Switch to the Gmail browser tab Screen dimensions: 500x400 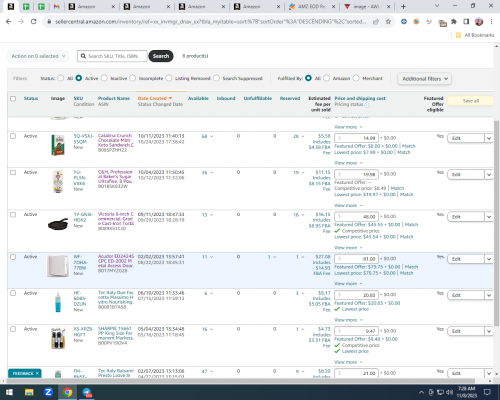[x=56, y=6]
